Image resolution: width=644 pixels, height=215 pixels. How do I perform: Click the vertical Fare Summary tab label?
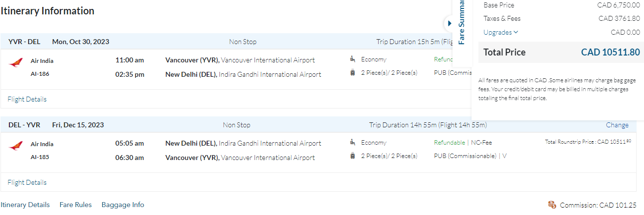461,22
